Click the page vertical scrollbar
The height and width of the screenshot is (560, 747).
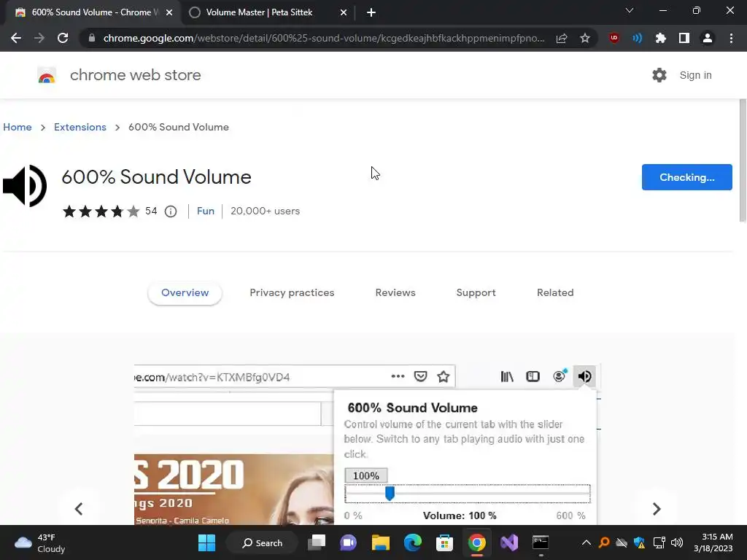point(743,160)
